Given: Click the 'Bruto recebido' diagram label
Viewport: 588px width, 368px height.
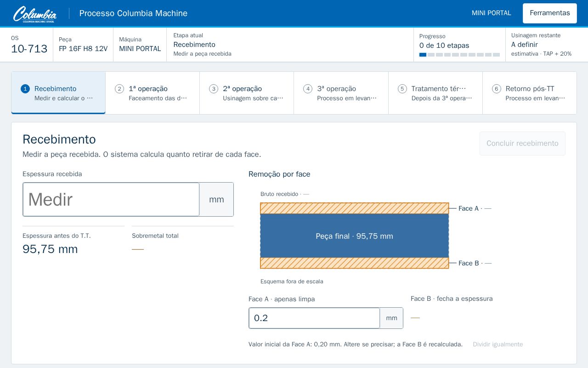Looking at the screenshot, I should click(x=285, y=194).
